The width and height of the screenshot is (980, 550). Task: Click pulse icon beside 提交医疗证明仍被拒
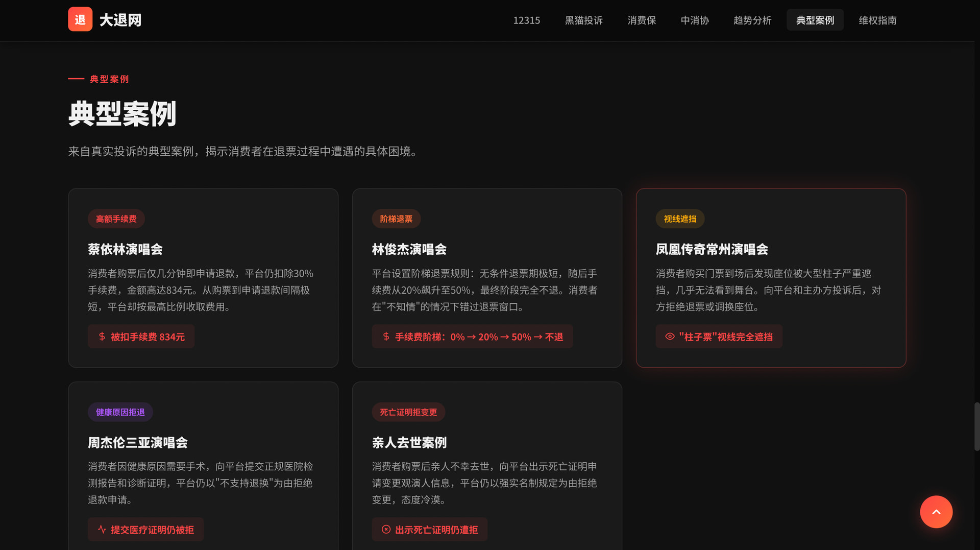pos(102,530)
